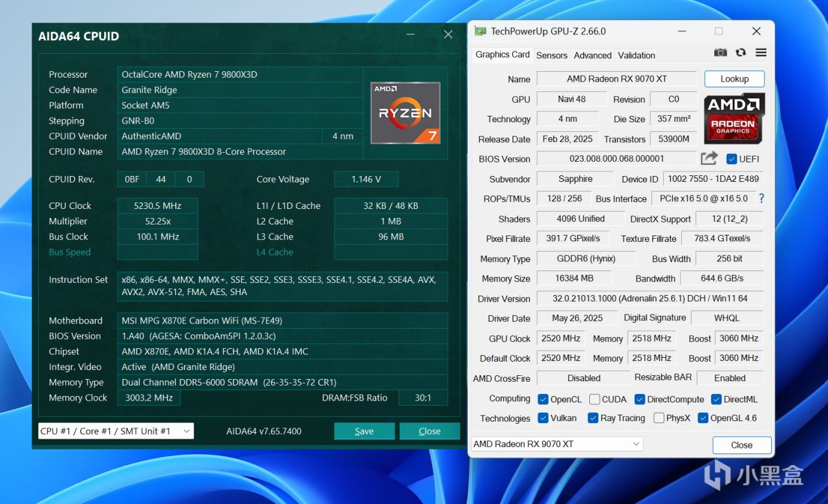This screenshot has height=504, width=828.
Task: Toggle the OpenGL 4.6 checkbox
Action: [703, 418]
